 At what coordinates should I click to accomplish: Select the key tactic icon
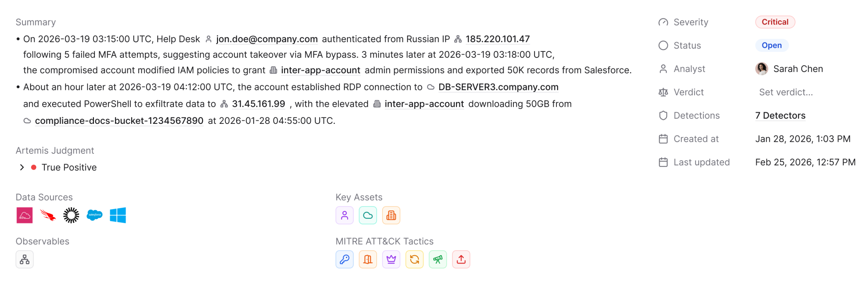click(344, 259)
